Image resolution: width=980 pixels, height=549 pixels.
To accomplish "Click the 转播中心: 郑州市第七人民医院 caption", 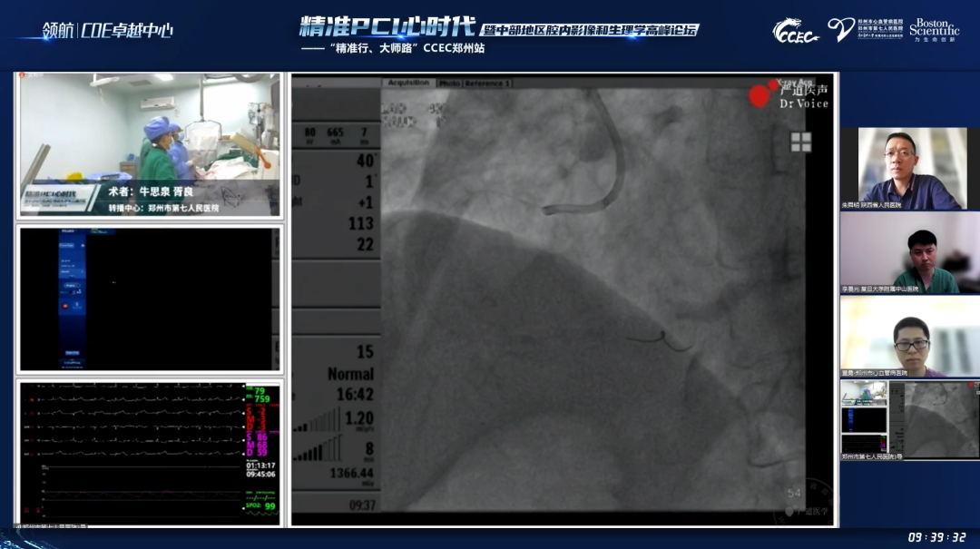I will pos(163,208).
